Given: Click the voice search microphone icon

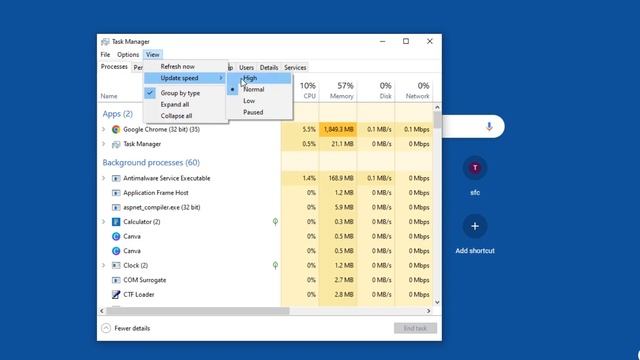Looking at the screenshot, I should [x=489, y=127].
